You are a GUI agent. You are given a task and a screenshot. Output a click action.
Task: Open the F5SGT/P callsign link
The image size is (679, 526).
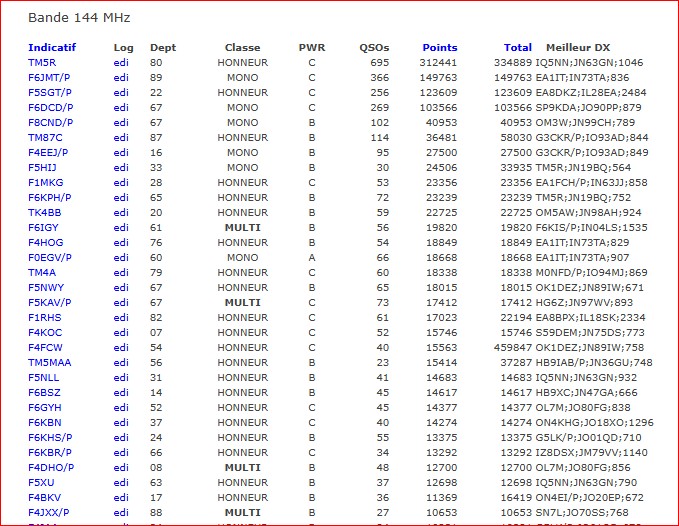tap(50, 93)
